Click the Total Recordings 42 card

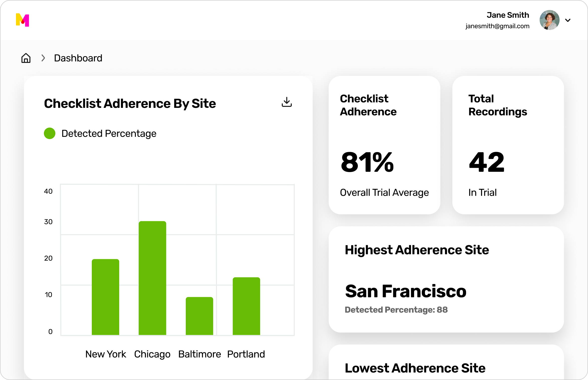[x=508, y=145]
